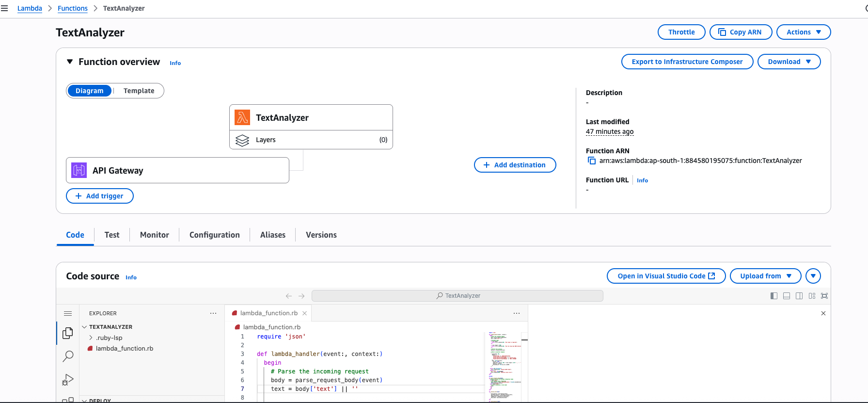This screenshot has height=403, width=868.
Task: Open Explorer more actions ellipsis
Action: pos(213,313)
